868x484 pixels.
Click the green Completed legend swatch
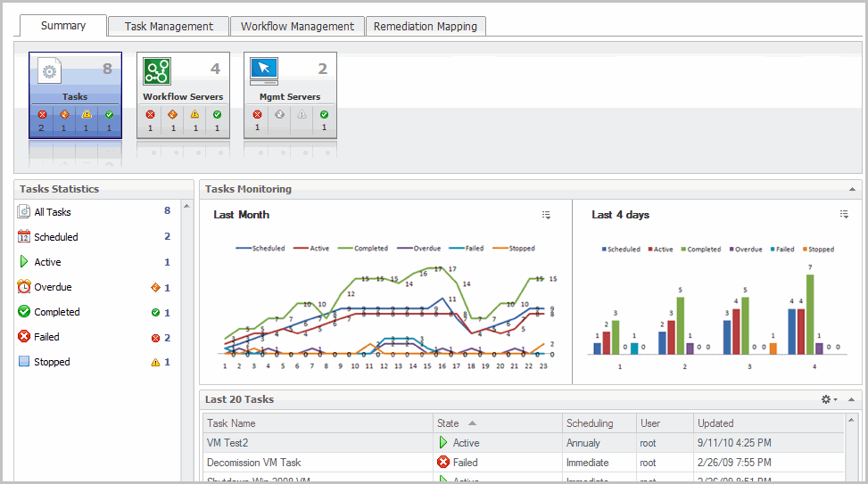coord(349,249)
